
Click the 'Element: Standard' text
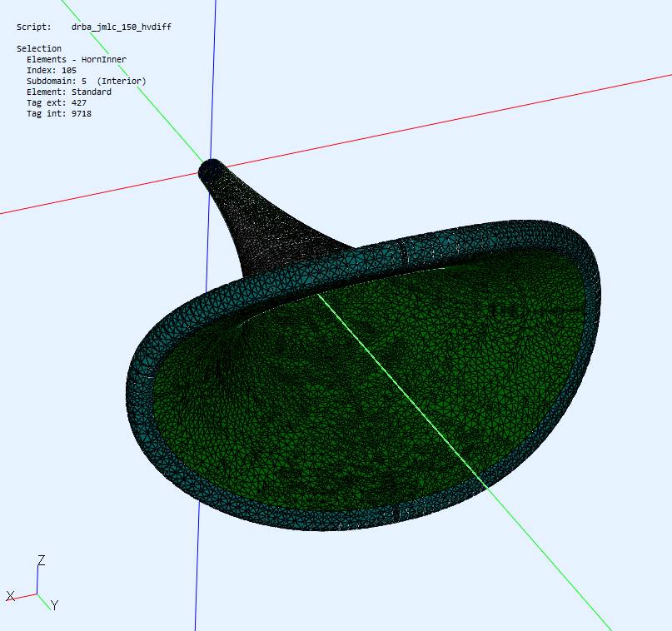tap(69, 92)
